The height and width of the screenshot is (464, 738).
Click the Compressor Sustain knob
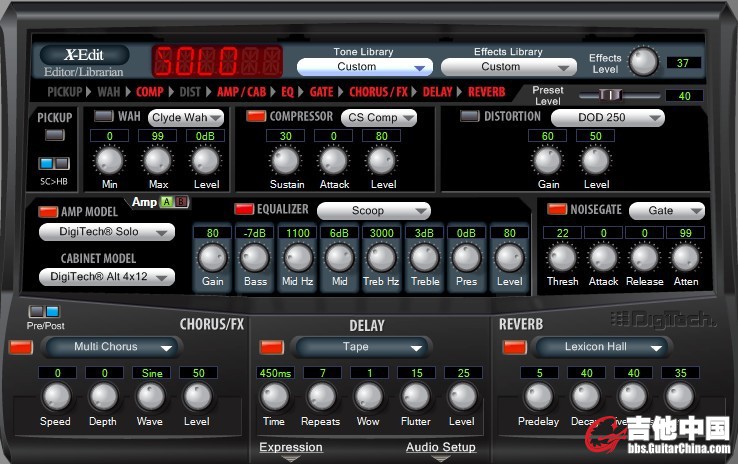point(285,161)
